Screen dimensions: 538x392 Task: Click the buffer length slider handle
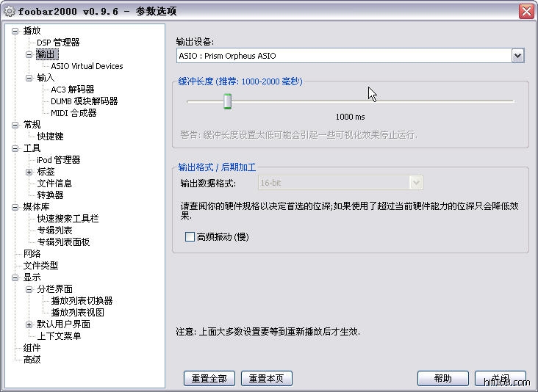point(227,101)
